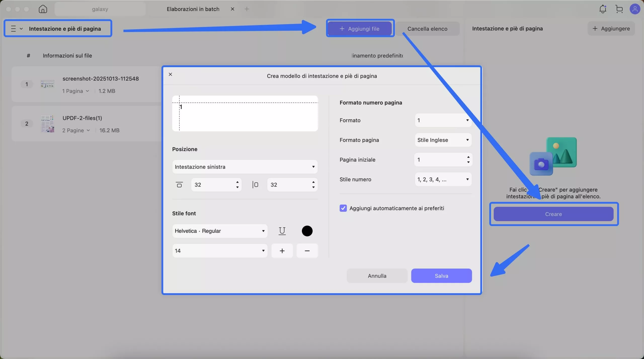Toggle underline font style icon
644x359 pixels.
pos(282,231)
